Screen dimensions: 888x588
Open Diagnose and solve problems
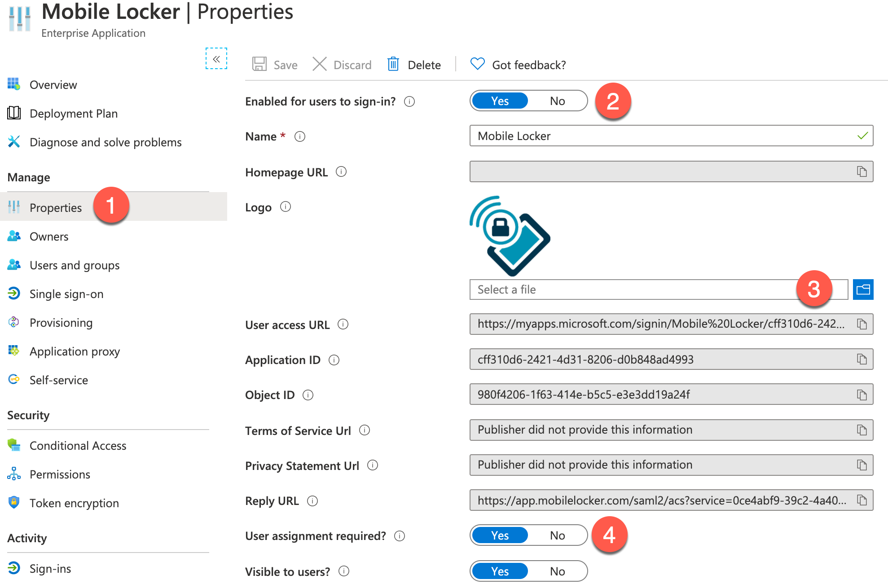(x=106, y=142)
